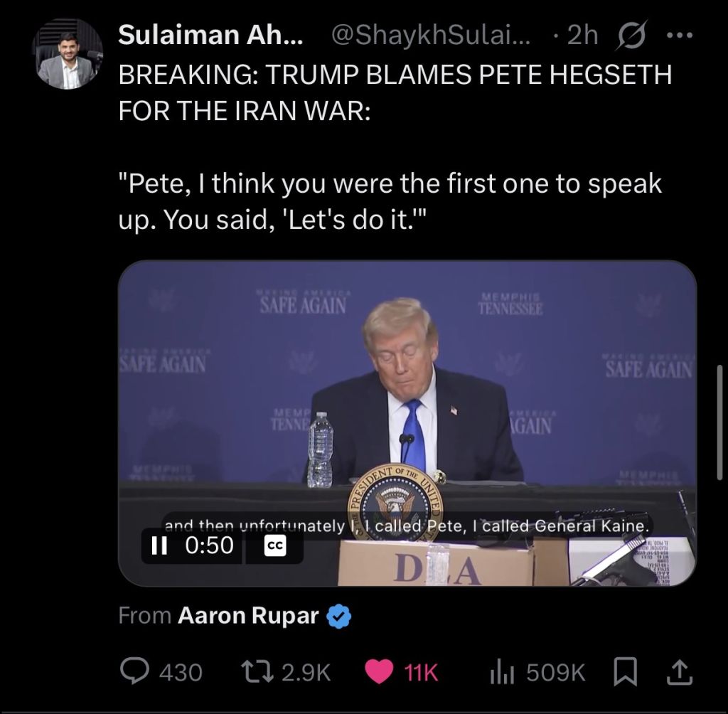Bookmark this post
The image size is (728, 714).
626,673
